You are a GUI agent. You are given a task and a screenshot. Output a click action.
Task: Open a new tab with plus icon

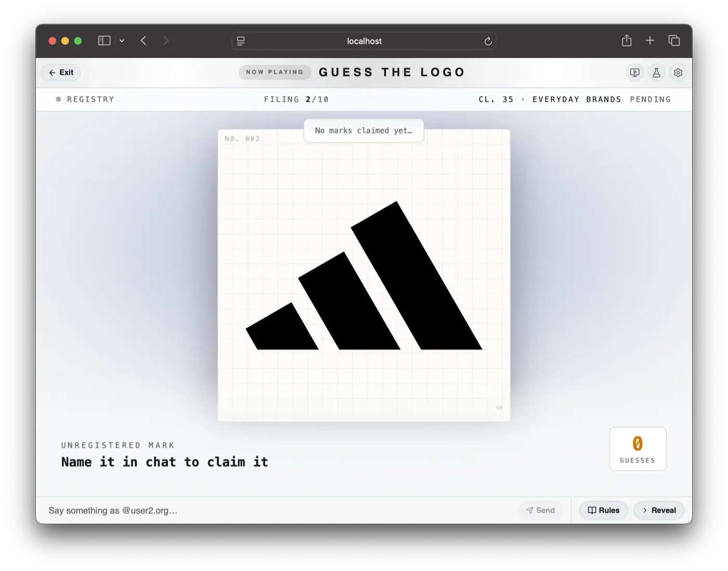point(650,41)
